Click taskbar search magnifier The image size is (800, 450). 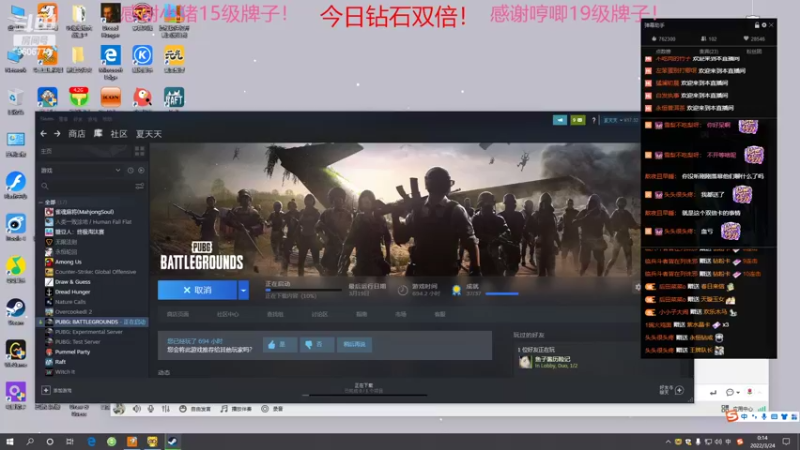pyautogui.click(x=30, y=441)
